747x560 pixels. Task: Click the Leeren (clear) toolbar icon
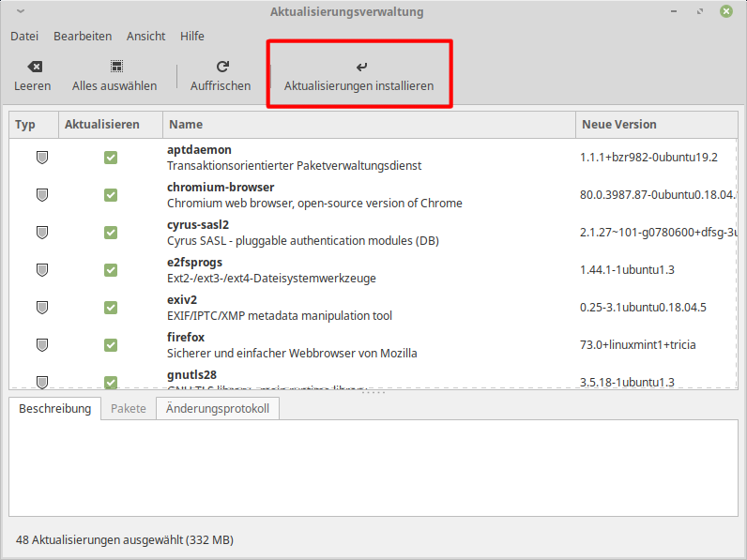coord(33,67)
